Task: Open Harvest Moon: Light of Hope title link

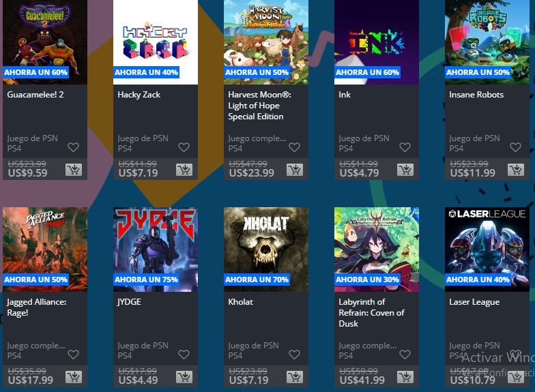Action: click(x=259, y=106)
